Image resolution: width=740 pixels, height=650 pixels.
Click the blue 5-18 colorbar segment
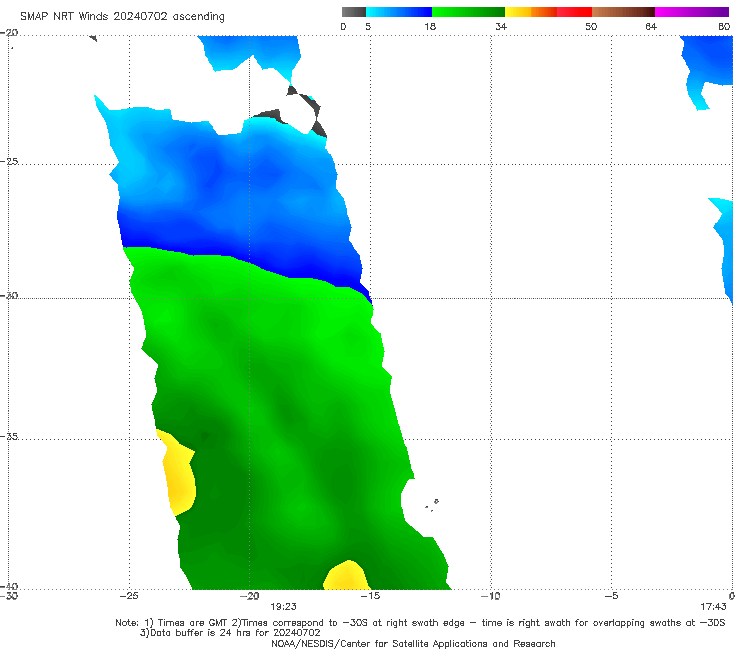coord(399,12)
